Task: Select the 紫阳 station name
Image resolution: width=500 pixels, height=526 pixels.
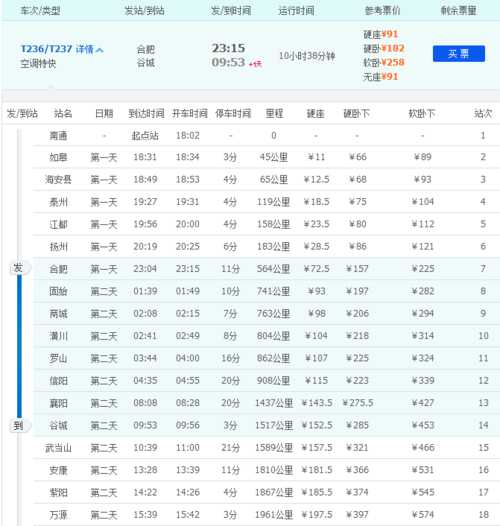Action: 58,492
